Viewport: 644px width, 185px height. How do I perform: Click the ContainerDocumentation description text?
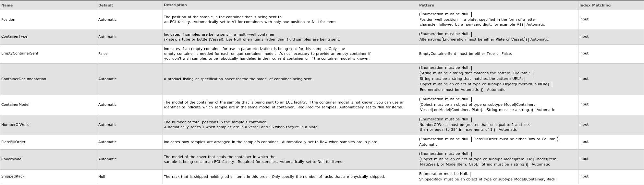pyautogui.click(x=238, y=79)
